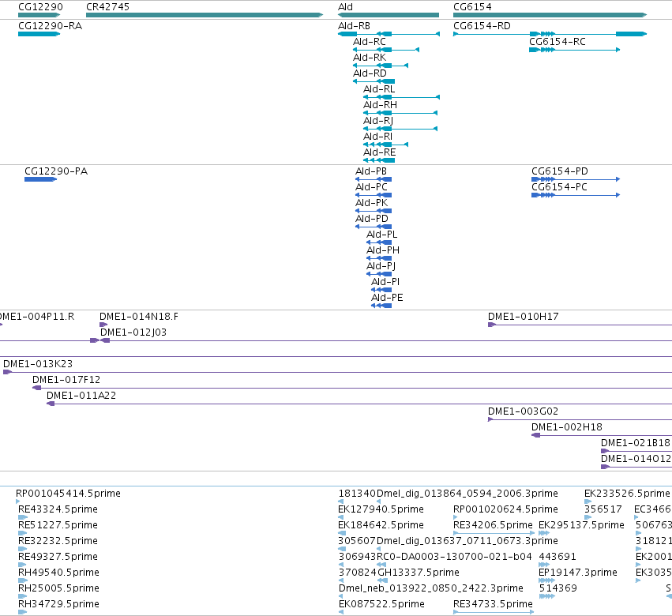The image size is (672, 616).
Task: Select the Ald-PI protein label
Action: (x=385, y=282)
